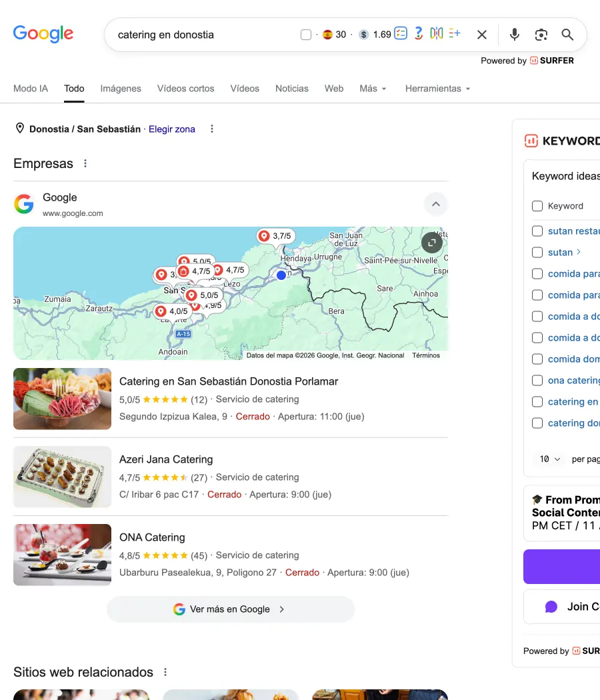Click the www.google.com source link
The width and height of the screenshot is (600, 700).
click(73, 213)
